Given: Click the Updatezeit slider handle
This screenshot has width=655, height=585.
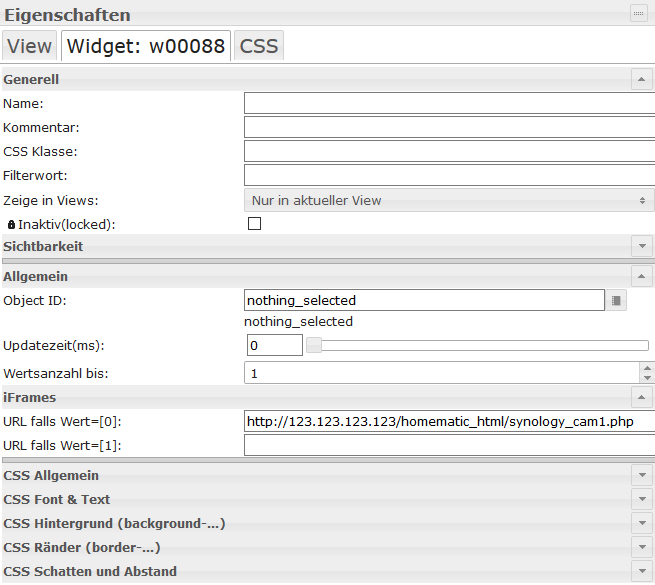Looking at the screenshot, I should click(314, 345).
